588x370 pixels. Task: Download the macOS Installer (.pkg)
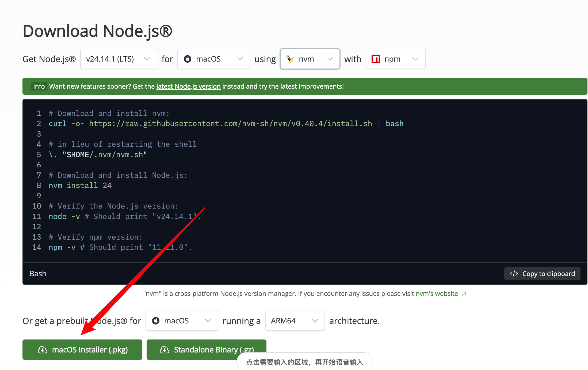pos(82,350)
